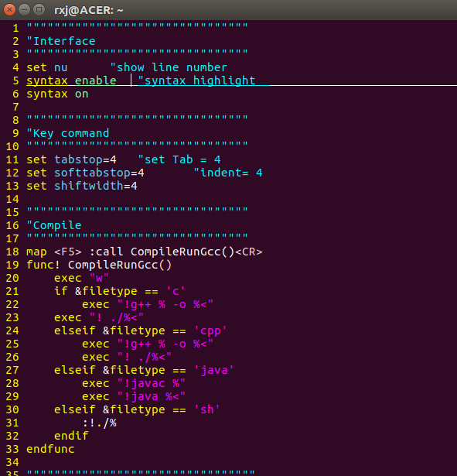Click the 'map <F5>' mapping line

tap(145, 252)
